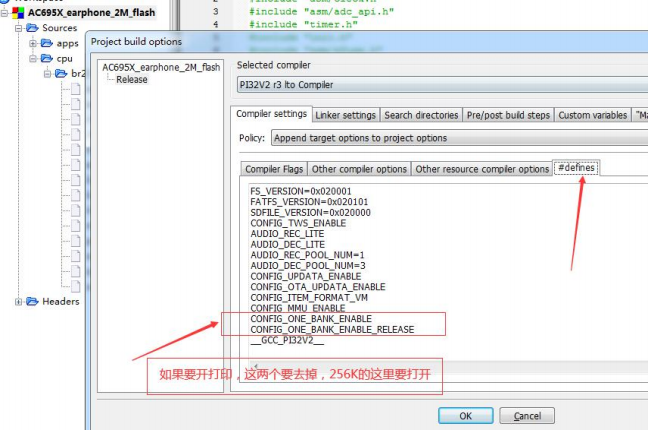Collapse the AC695X_earphone_2M_flash project node
The width and height of the screenshot is (648, 430).
pos(5,13)
